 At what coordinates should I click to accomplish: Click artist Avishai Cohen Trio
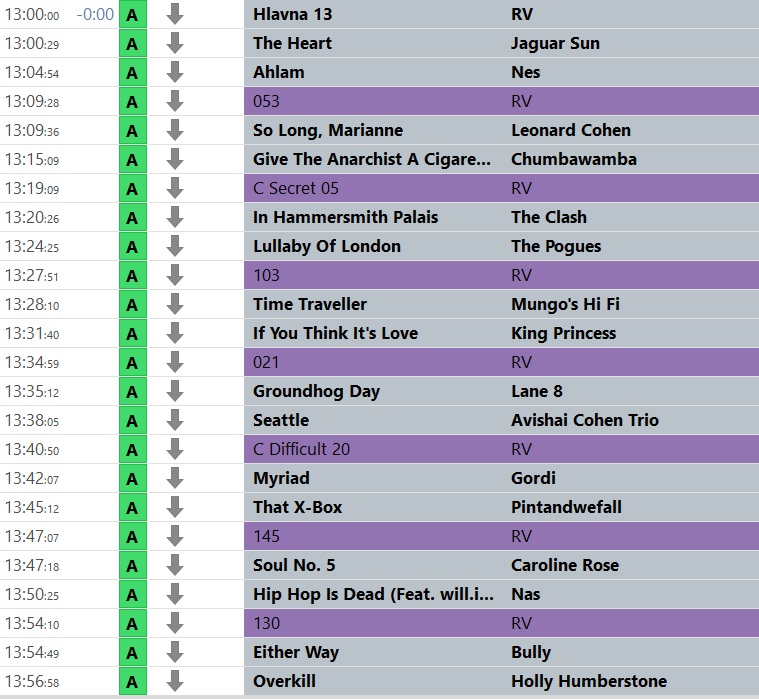pyautogui.click(x=585, y=421)
